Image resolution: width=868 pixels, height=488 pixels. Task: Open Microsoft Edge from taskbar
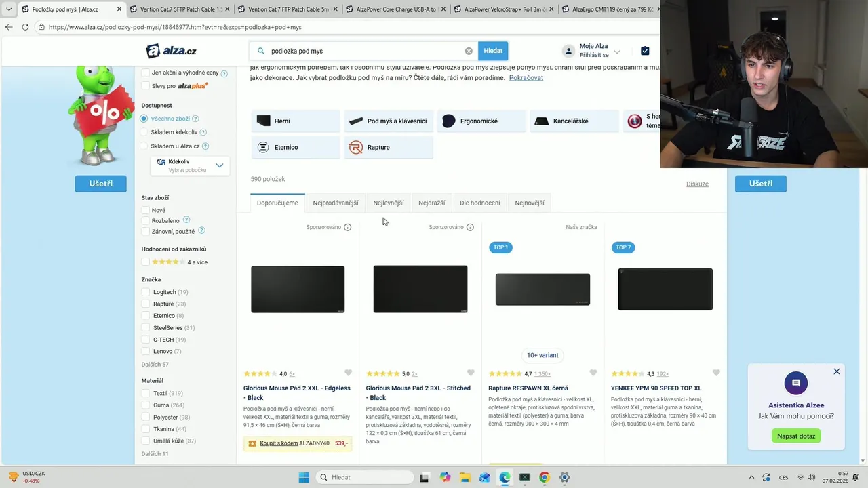tap(505, 477)
